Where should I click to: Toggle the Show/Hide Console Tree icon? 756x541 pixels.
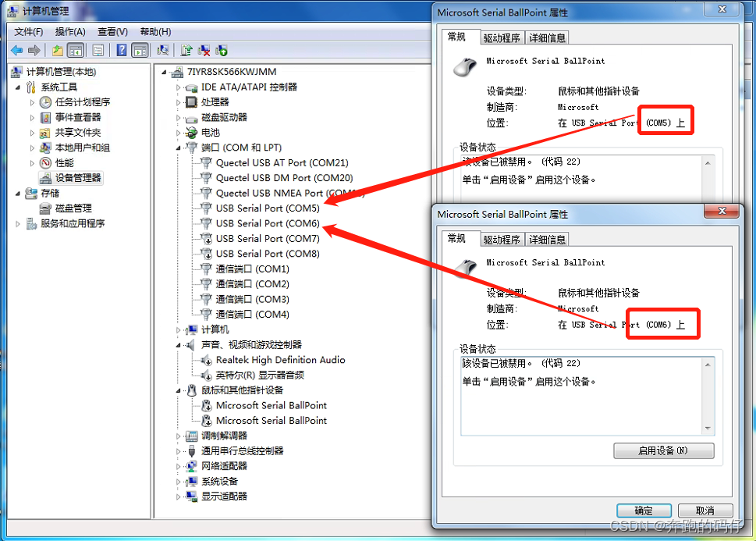click(x=76, y=50)
